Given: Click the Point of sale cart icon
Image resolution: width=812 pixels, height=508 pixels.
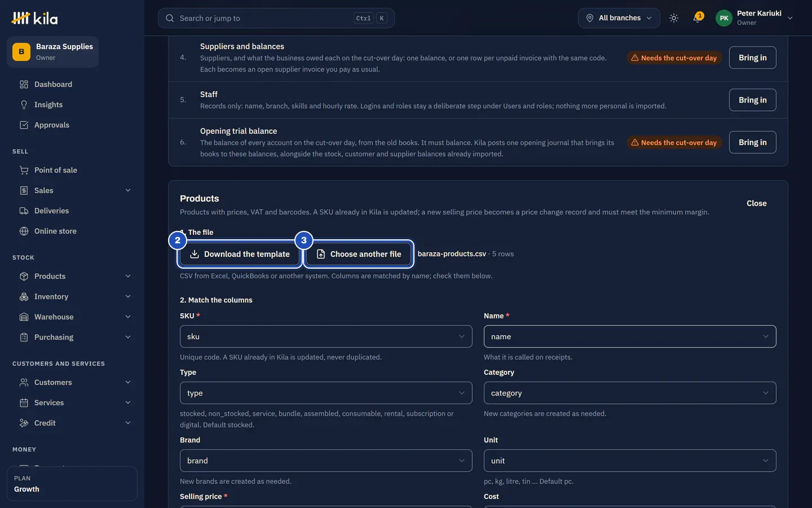Looking at the screenshot, I should point(24,170).
